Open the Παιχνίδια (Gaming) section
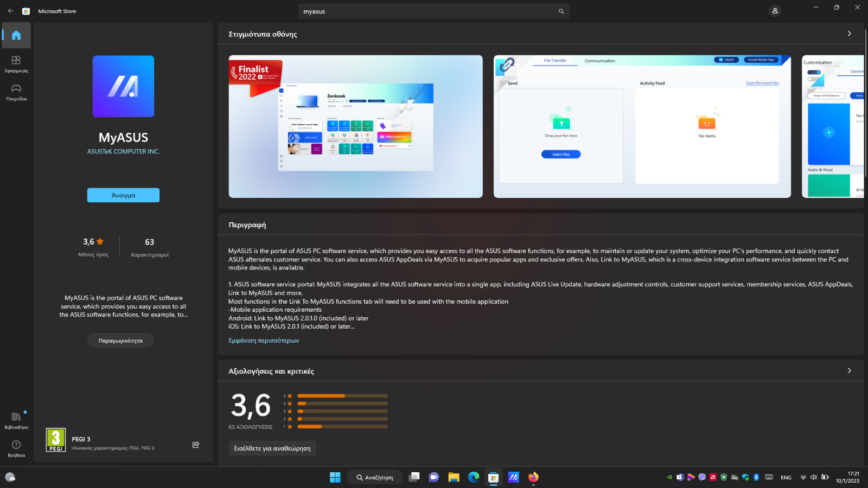 pyautogui.click(x=16, y=92)
